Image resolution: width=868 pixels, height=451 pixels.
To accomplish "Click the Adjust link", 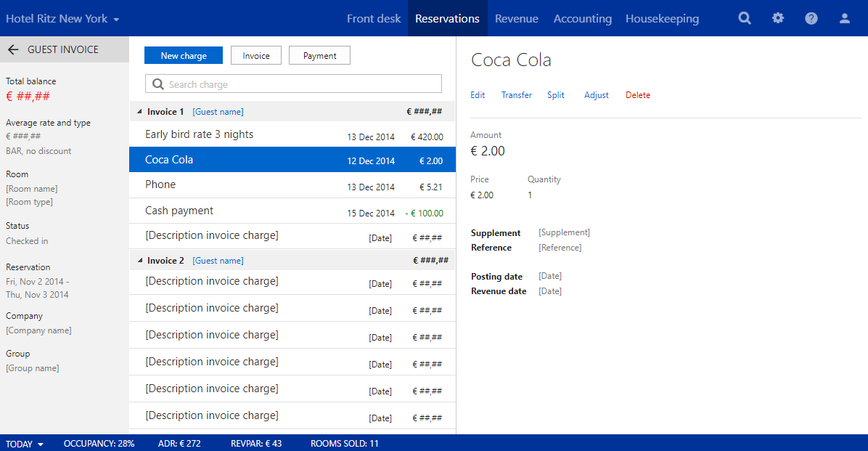I will click(596, 94).
